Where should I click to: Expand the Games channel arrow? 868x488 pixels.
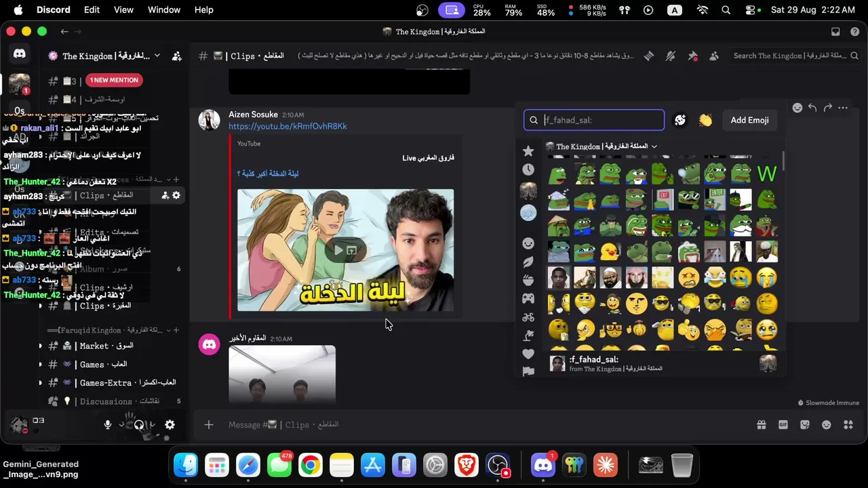pos(40,365)
